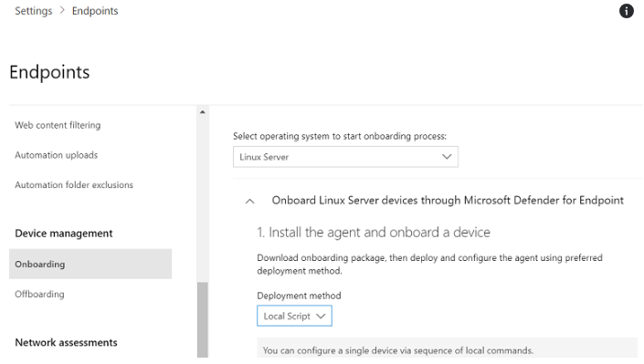Click the Onboard Linux Server devices heading

tap(448, 201)
